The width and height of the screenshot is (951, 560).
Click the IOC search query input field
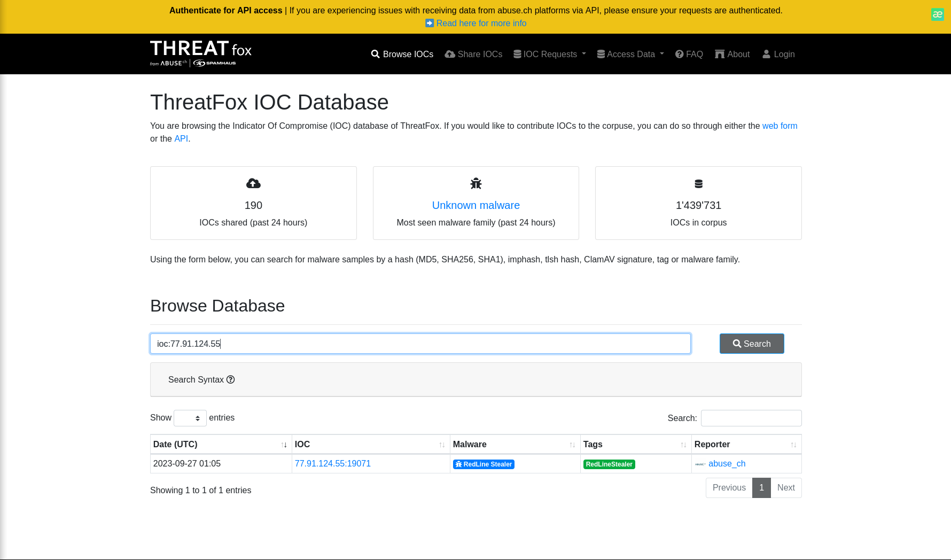pos(420,344)
